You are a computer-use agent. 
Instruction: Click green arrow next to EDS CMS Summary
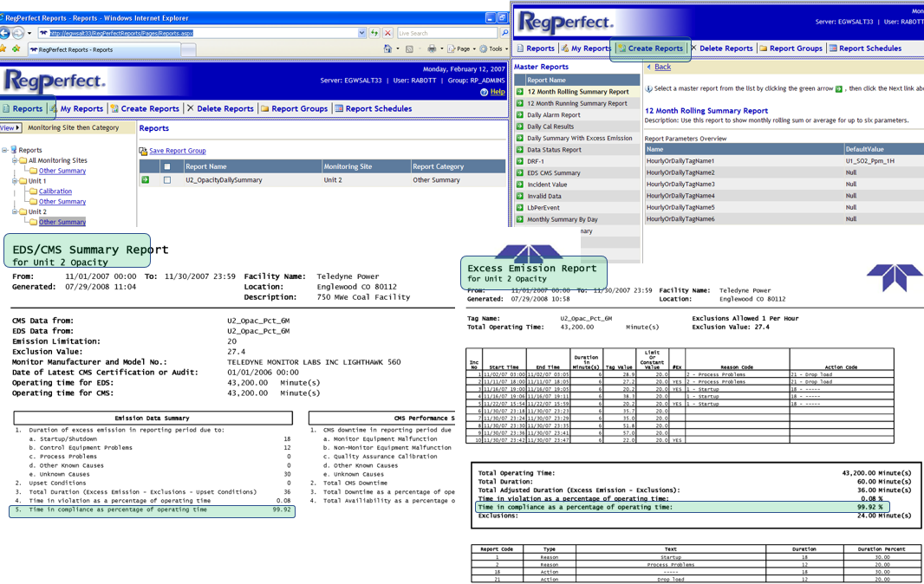(520, 172)
